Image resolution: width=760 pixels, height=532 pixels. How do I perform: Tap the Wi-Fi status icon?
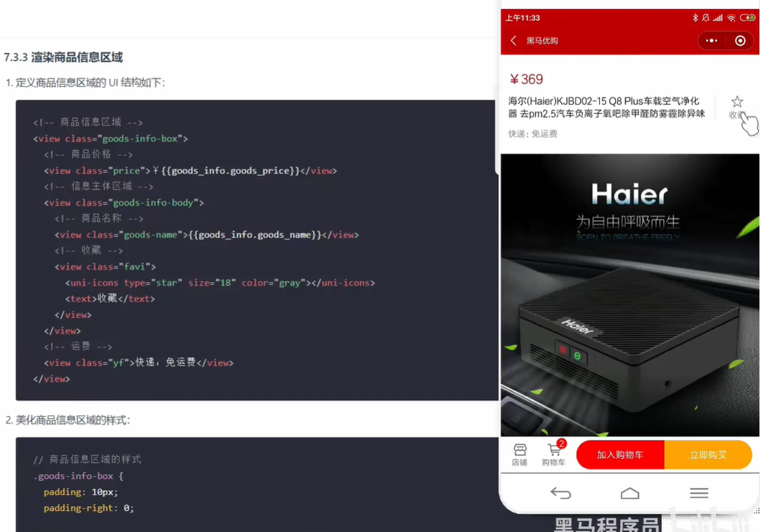coord(732,18)
